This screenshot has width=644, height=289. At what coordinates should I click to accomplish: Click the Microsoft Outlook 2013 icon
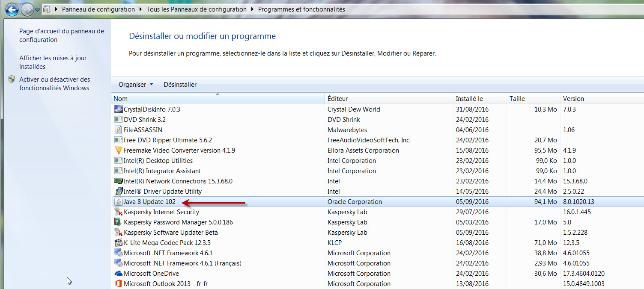point(119,283)
